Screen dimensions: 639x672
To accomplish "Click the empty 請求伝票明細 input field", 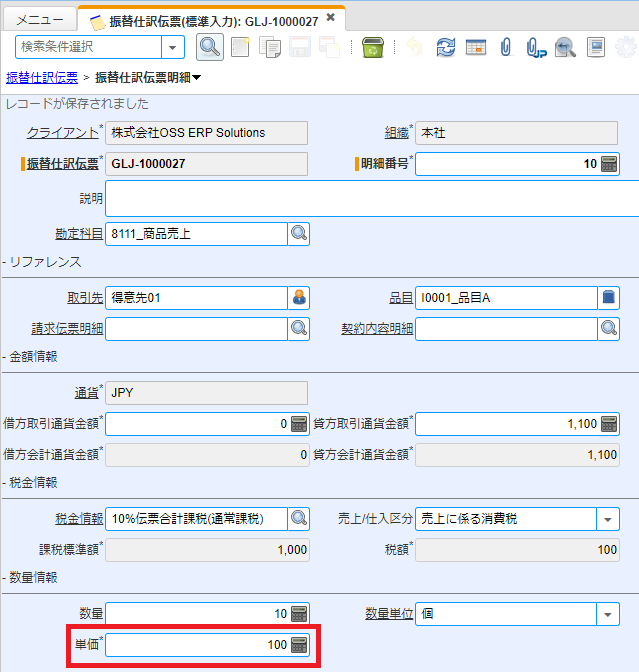I will pos(196,329).
